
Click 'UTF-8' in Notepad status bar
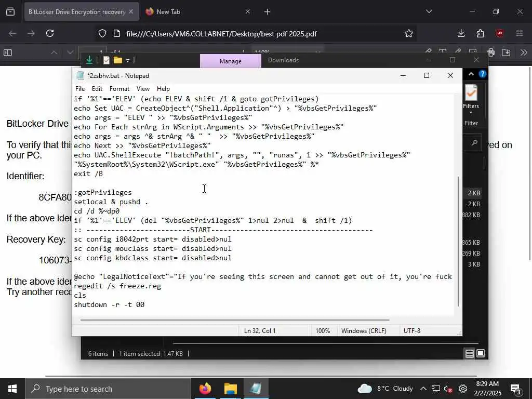412,330
